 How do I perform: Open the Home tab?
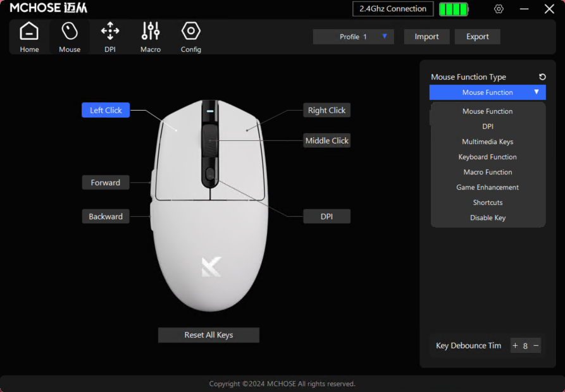pos(29,37)
